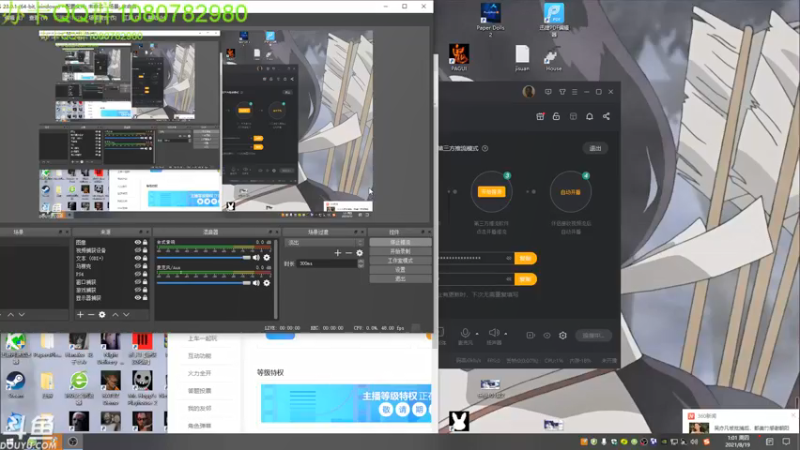This screenshot has height=450, width=800.
Task: Click the 退出 button in Douyu third-party mode
Action: tap(595, 148)
